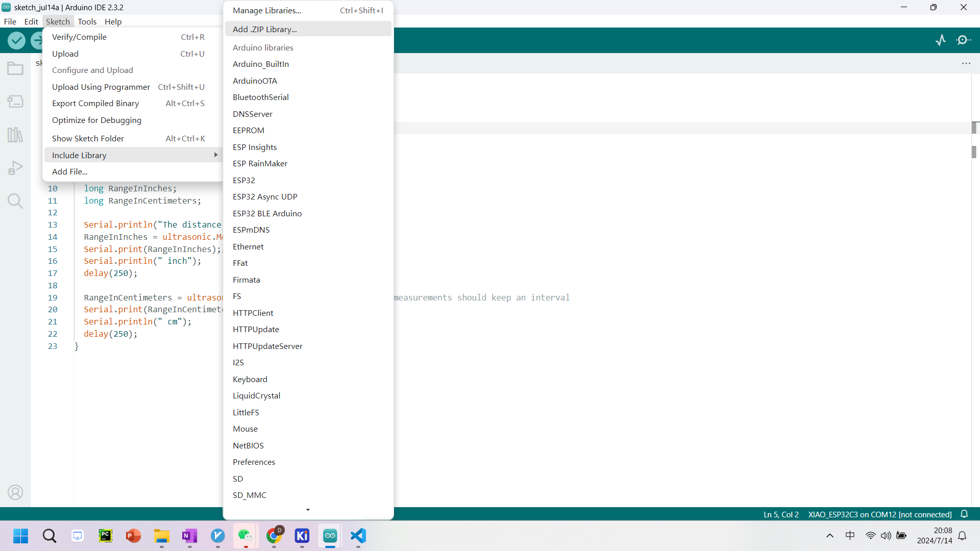Click the Verify checkmark button

click(x=16, y=40)
